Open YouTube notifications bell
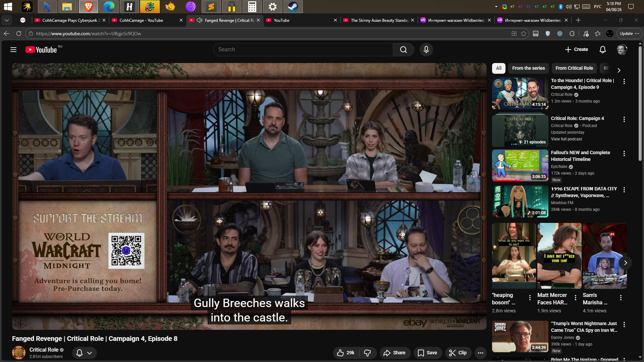 [x=602, y=50]
